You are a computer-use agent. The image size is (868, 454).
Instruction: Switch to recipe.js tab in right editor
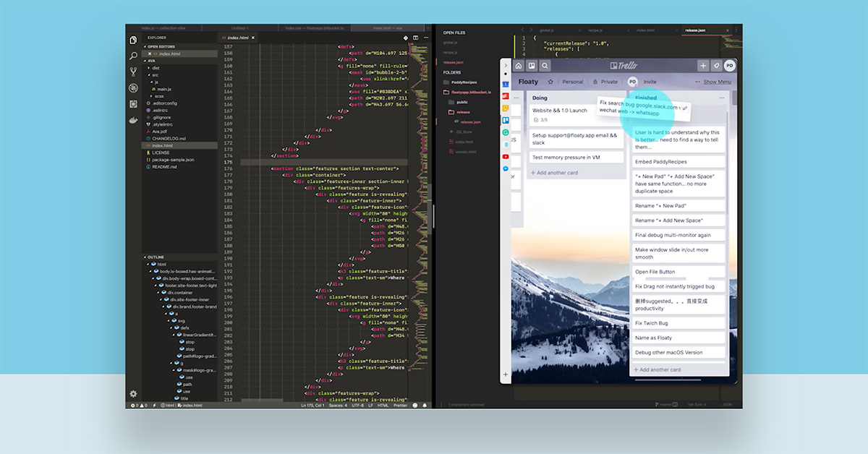coord(595,30)
